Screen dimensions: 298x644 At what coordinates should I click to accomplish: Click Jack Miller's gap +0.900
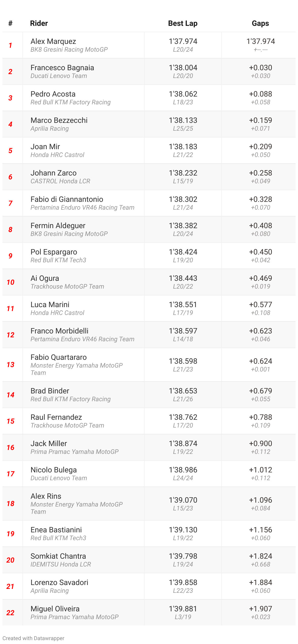point(260,443)
